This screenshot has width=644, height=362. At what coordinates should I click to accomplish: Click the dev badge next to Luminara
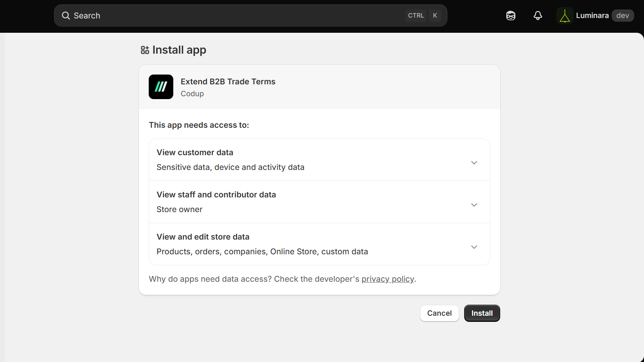click(623, 16)
